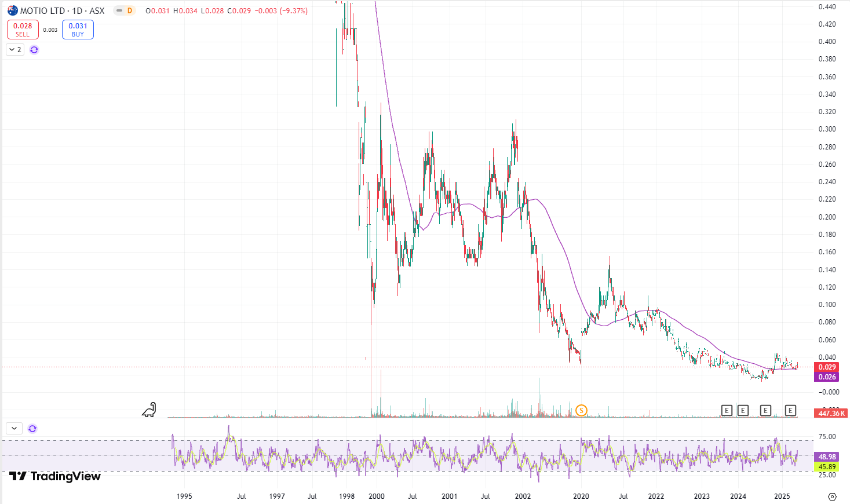
Task: Click the Australian flag symbol logo
Action: [13, 10]
